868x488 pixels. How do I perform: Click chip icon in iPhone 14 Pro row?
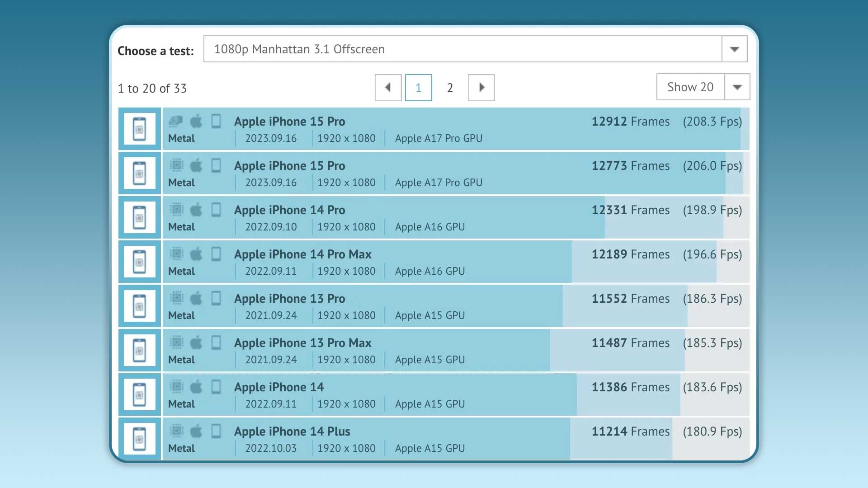tap(176, 209)
